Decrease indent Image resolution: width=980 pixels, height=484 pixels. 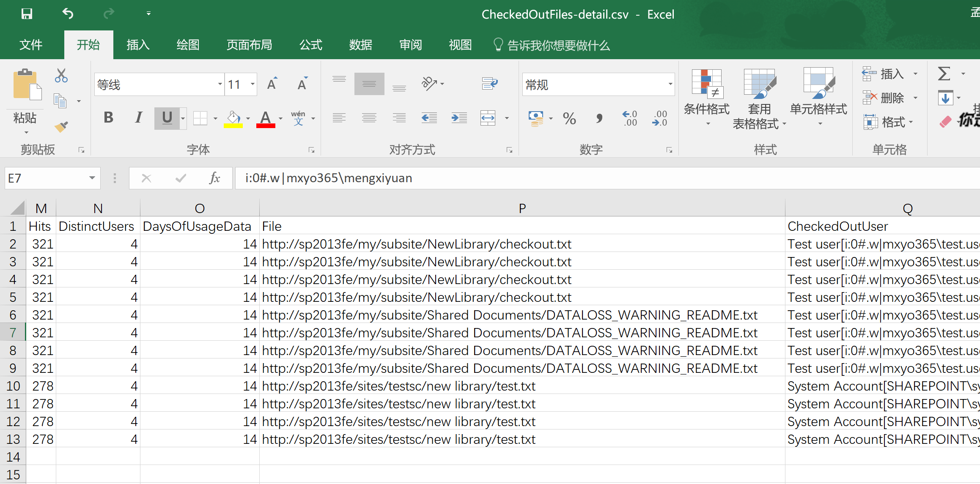coord(429,118)
